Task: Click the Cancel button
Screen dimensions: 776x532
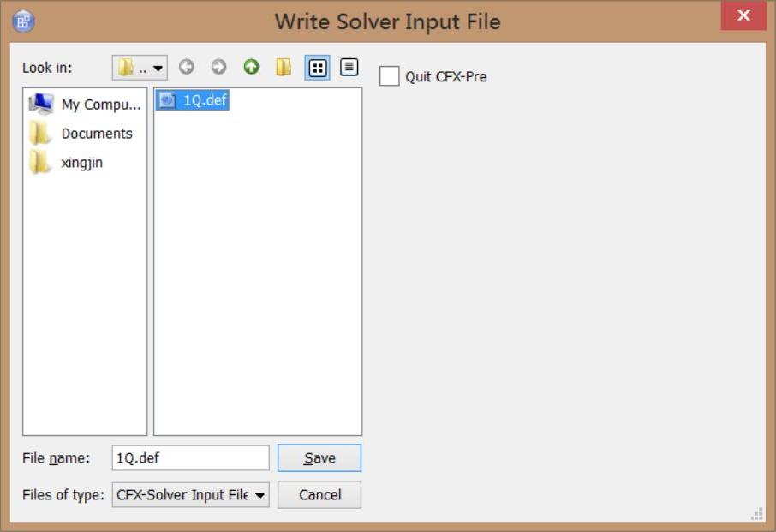Action: (x=319, y=495)
